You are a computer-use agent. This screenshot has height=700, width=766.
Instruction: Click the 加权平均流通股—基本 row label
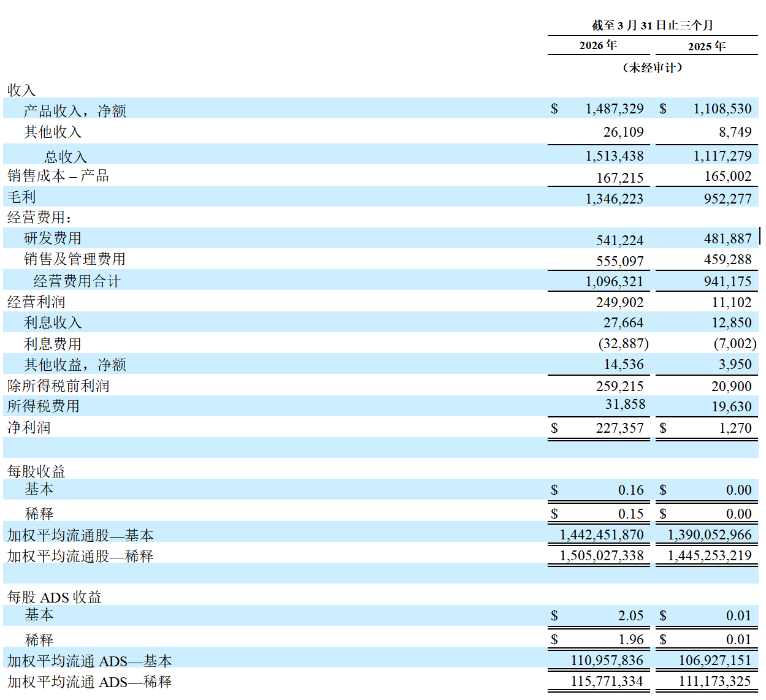click(x=80, y=535)
